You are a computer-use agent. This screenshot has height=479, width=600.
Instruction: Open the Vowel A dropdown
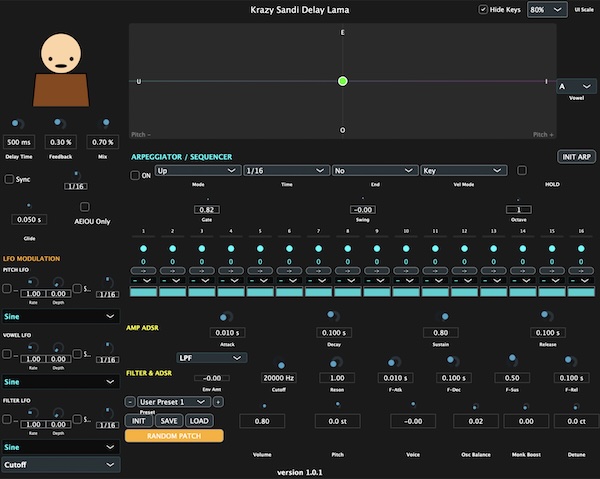coord(574,87)
